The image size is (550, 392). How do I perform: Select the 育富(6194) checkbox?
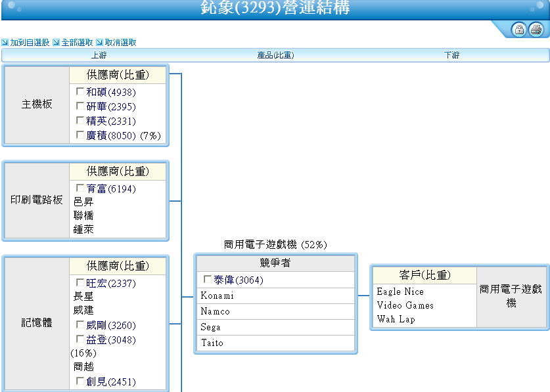(80, 188)
